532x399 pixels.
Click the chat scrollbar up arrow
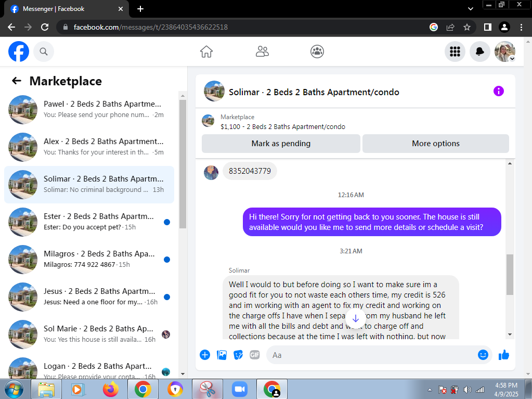(x=510, y=163)
